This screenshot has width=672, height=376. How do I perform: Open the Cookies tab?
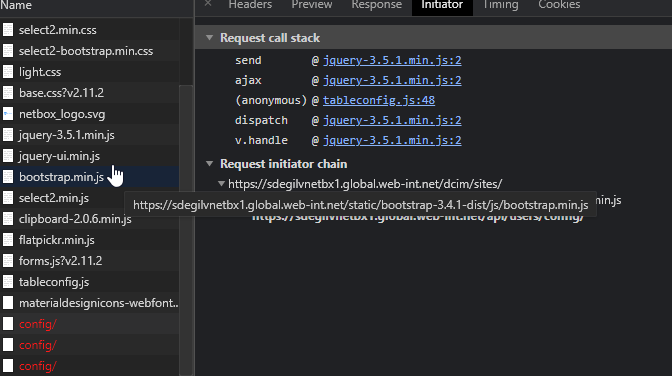point(559,5)
